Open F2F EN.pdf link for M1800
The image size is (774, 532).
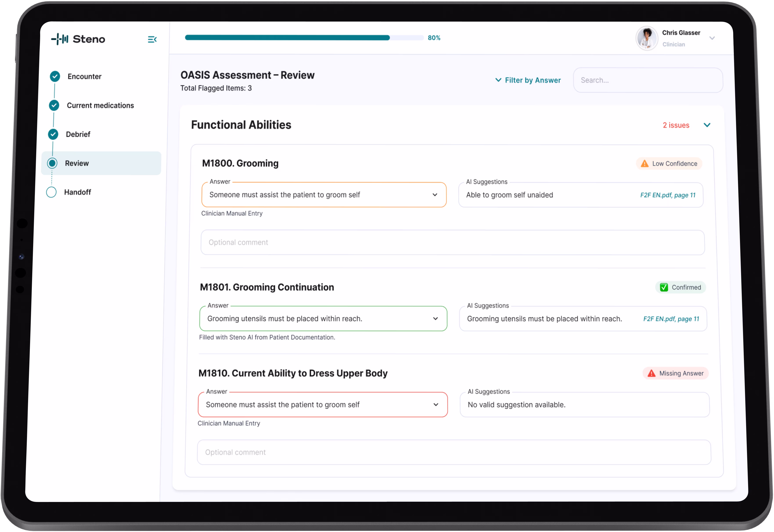click(x=668, y=195)
